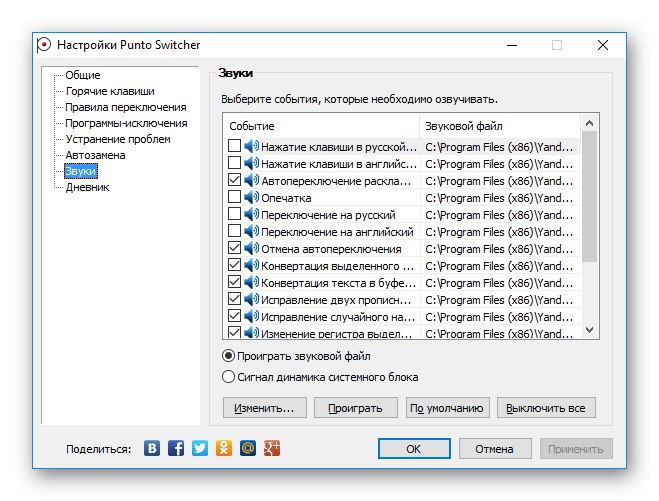Click the Применить button
This screenshot has width=659, height=501.
576,449
